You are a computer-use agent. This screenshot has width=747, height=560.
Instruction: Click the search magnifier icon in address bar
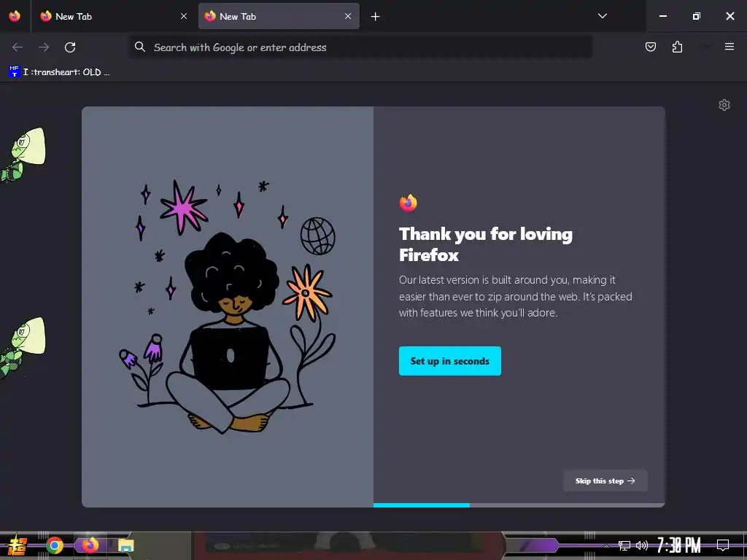139,47
